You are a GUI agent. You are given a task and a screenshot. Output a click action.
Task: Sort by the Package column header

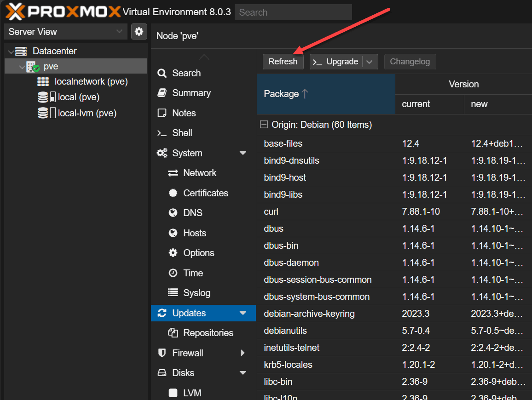326,94
